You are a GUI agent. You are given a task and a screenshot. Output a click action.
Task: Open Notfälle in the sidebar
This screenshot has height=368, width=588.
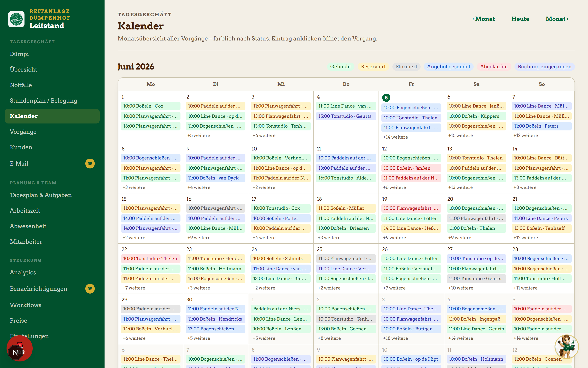click(52, 85)
